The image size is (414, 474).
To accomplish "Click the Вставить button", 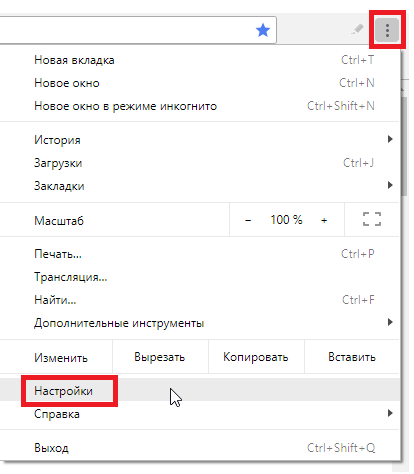I will click(x=352, y=357).
